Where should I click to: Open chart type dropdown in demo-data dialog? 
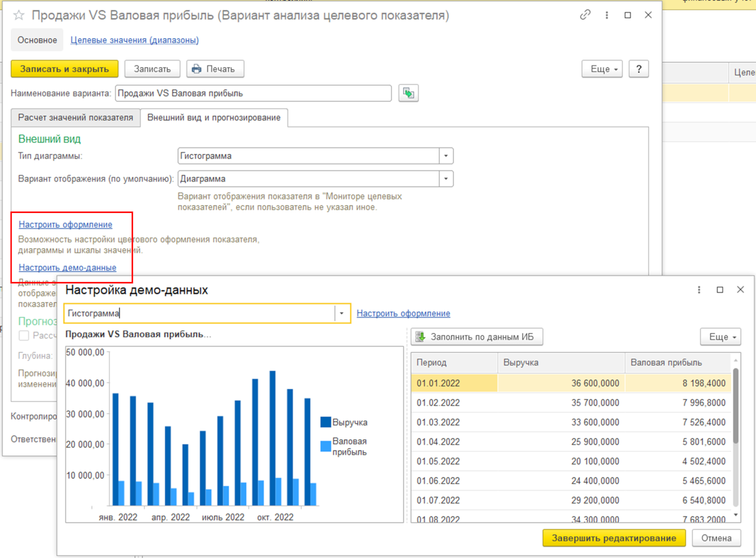coord(342,313)
